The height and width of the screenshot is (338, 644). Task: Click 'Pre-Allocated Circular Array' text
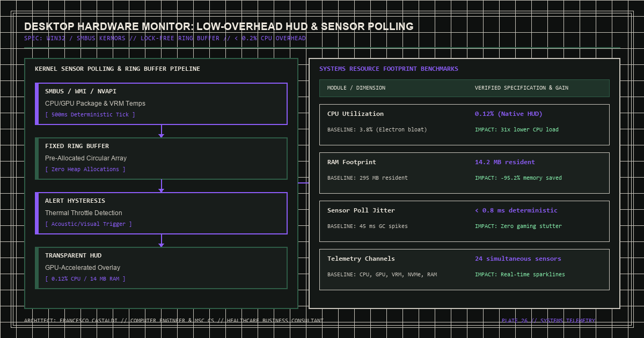pyautogui.click(x=86, y=158)
